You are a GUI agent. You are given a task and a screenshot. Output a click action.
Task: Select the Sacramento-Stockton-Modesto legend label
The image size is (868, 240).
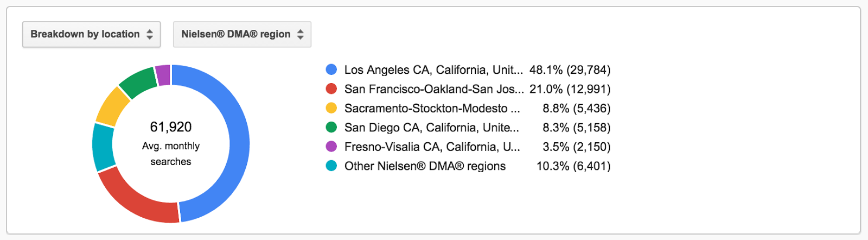tap(432, 109)
